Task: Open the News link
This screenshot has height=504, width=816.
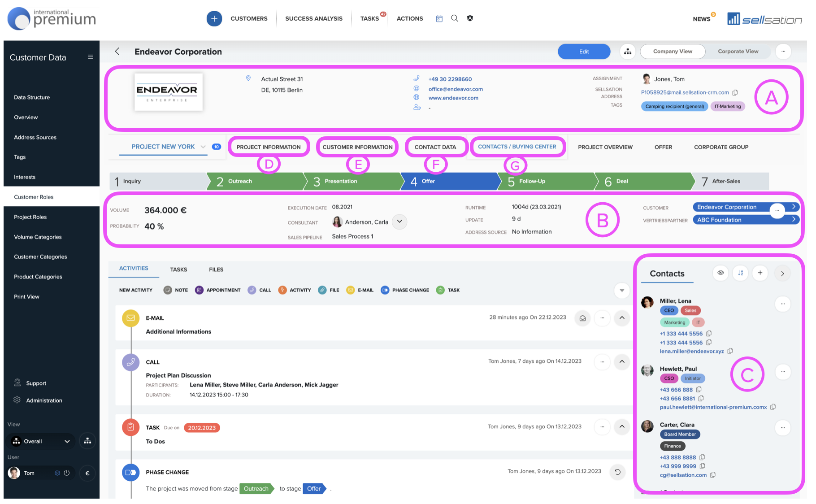Action: (701, 19)
